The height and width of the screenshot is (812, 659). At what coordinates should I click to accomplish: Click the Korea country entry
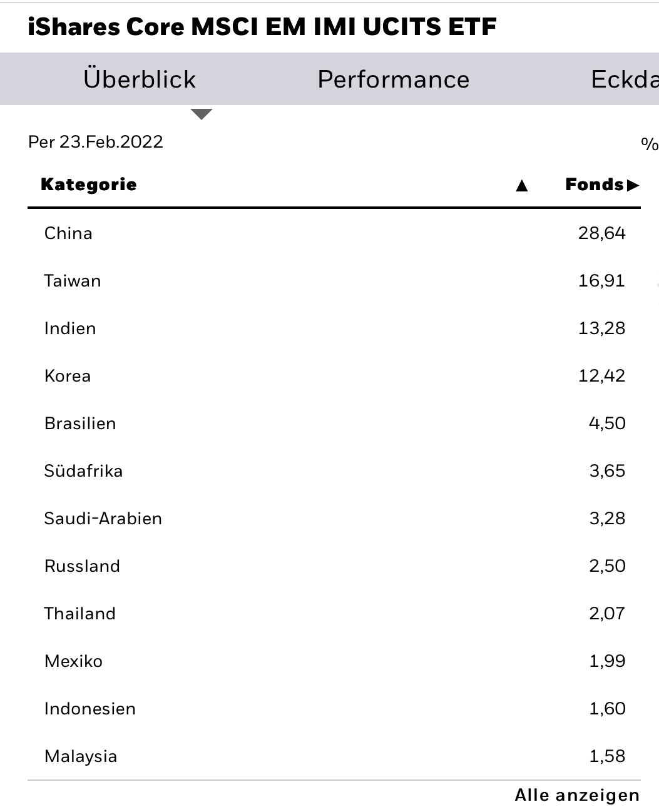[68, 376]
